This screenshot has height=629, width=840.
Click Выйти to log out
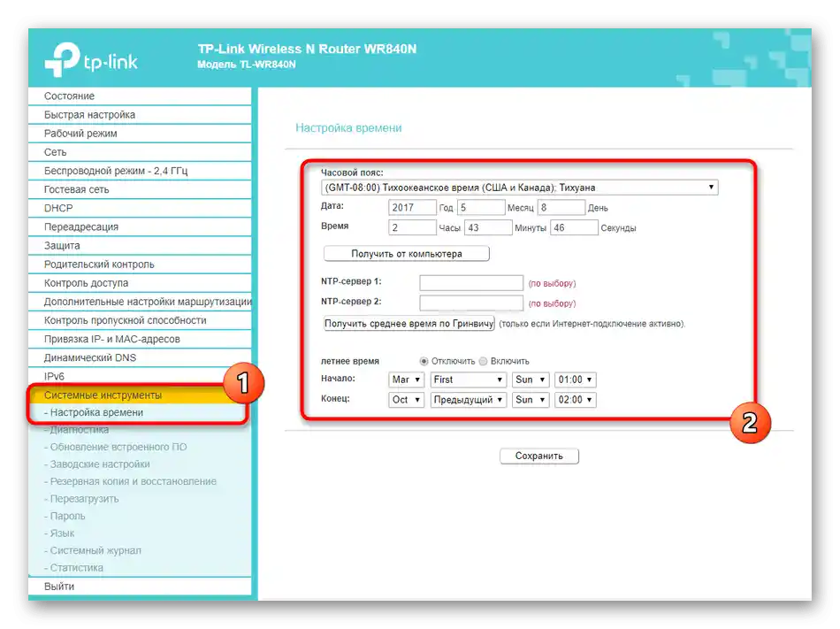click(x=140, y=587)
